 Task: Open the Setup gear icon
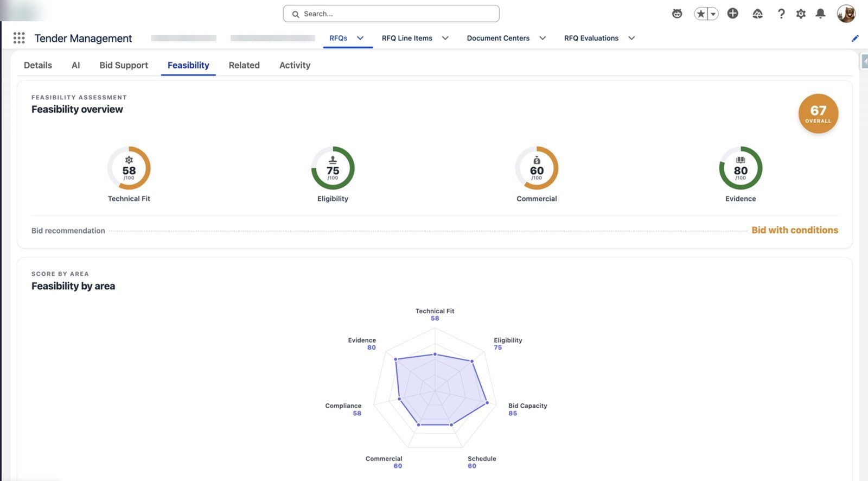(x=801, y=14)
